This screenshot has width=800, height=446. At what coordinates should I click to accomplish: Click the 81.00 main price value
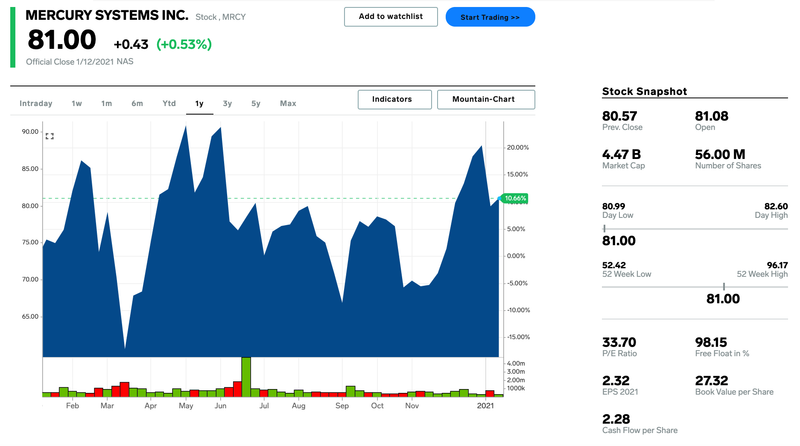(x=62, y=40)
